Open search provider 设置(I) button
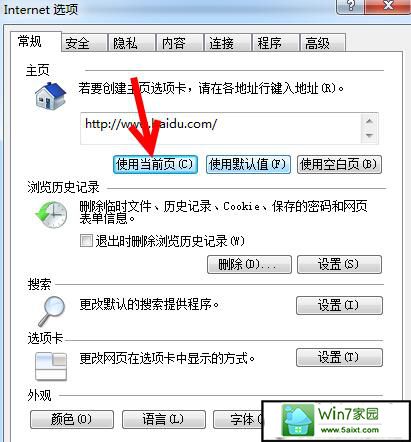The width and height of the screenshot is (411, 442). (339, 305)
